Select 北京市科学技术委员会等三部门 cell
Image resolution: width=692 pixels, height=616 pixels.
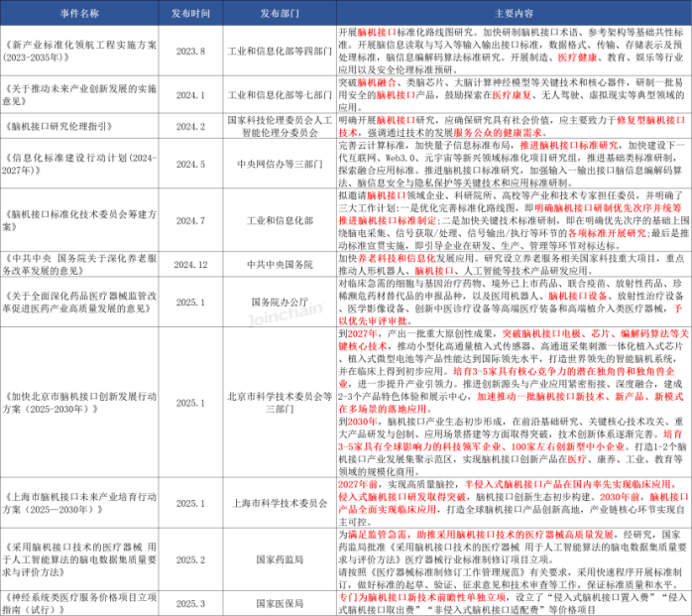280,403
